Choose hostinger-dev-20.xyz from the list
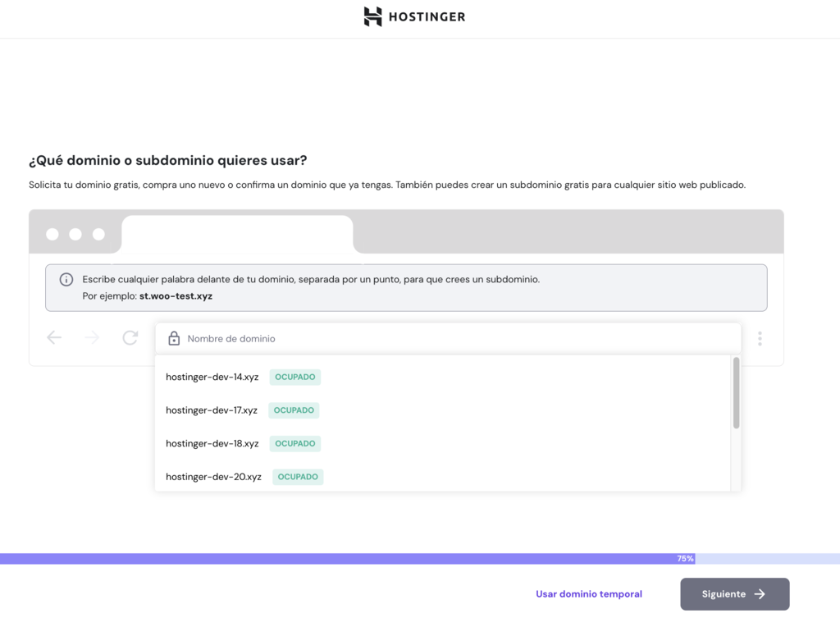 [x=212, y=476]
